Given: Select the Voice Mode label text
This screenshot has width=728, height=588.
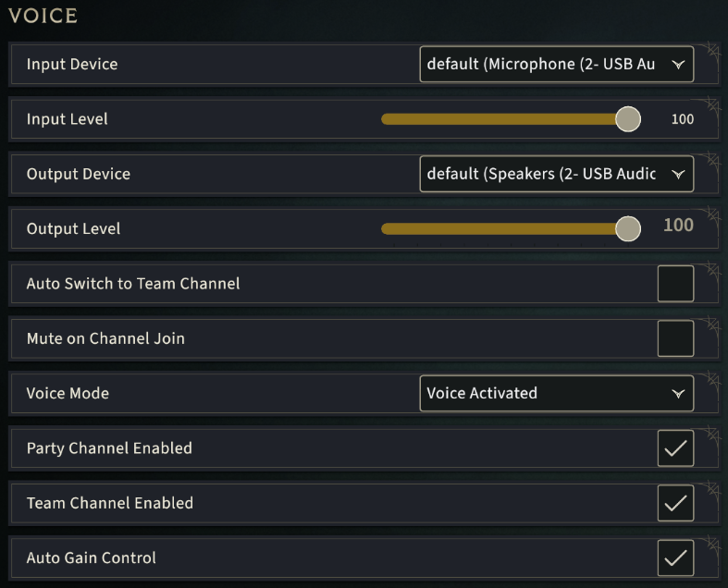Looking at the screenshot, I should (x=68, y=393).
